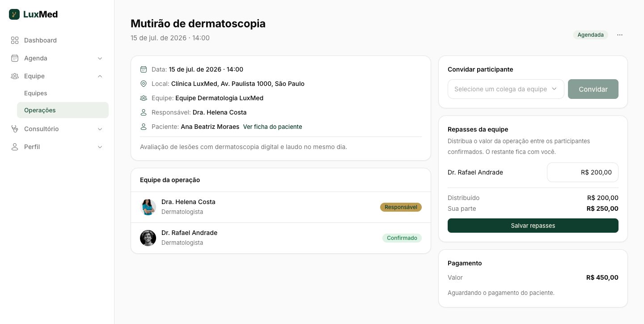The height and width of the screenshot is (324, 644).
Task: Open the three-dots more options menu
Action: (x=620, y=35)
